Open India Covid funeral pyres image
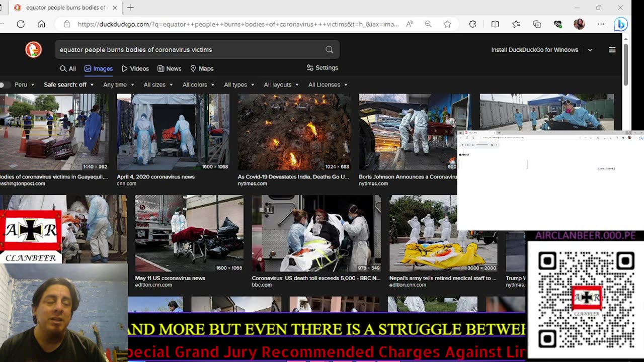 (294, 132)
